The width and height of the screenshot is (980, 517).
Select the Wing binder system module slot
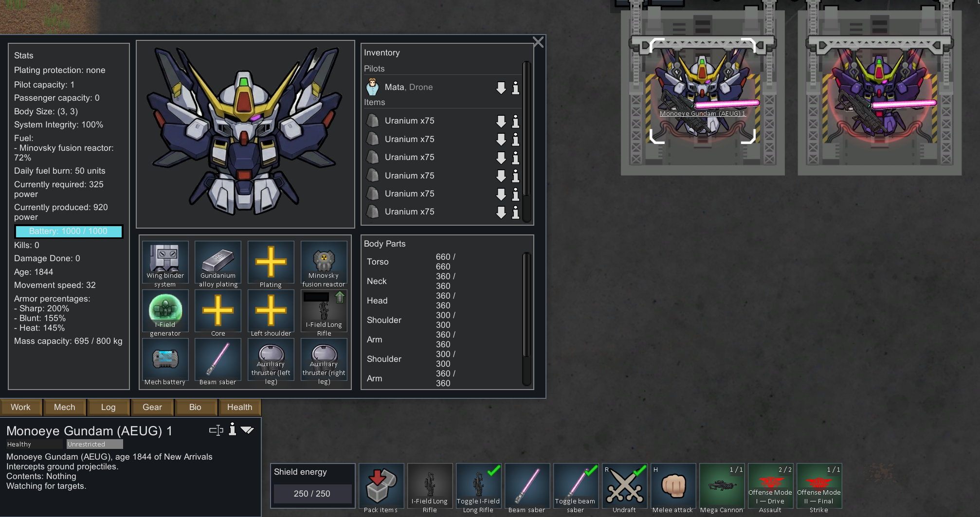[165, 265]
